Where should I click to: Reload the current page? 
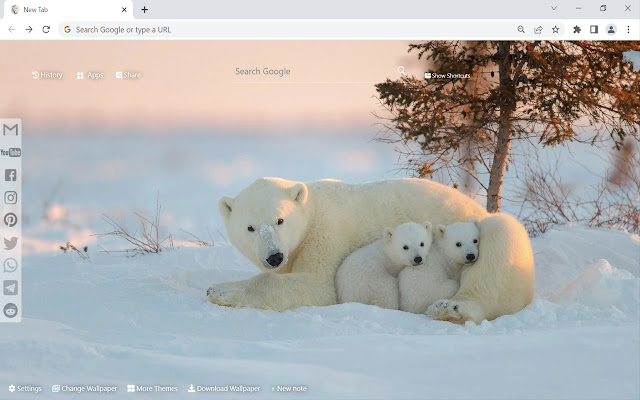click(46, 29)
